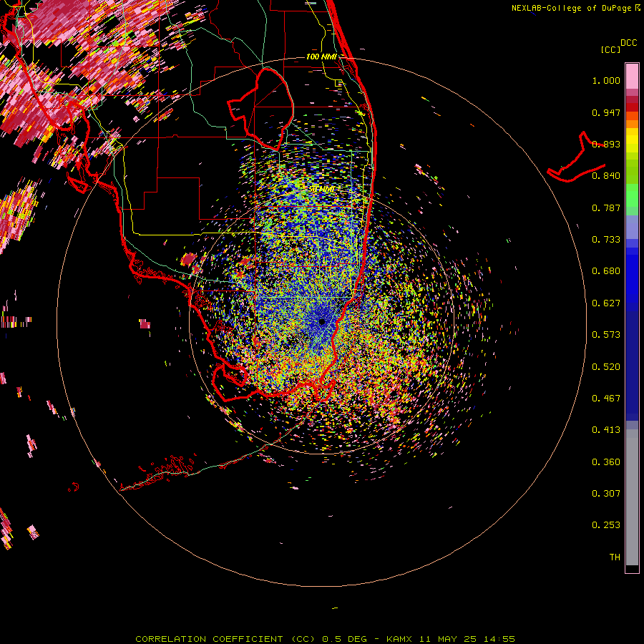Click the DCC label above the color scale
644x644 pixels.
click(628, 43)
